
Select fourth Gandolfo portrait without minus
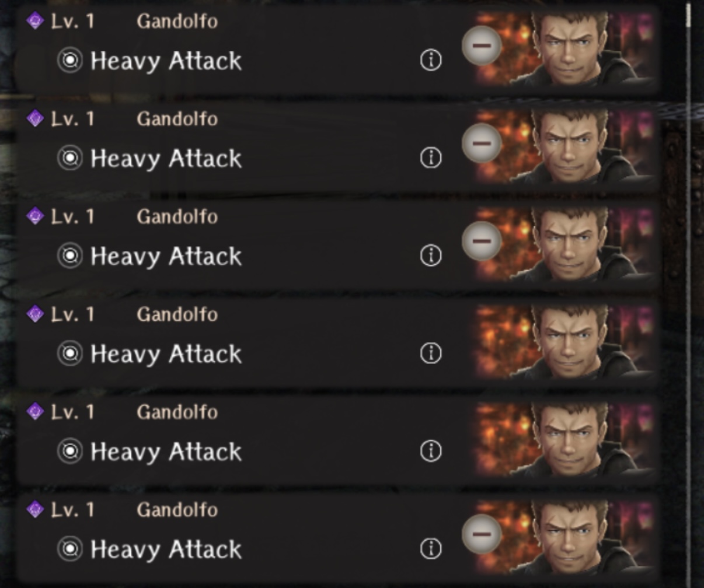click(565, 342)
